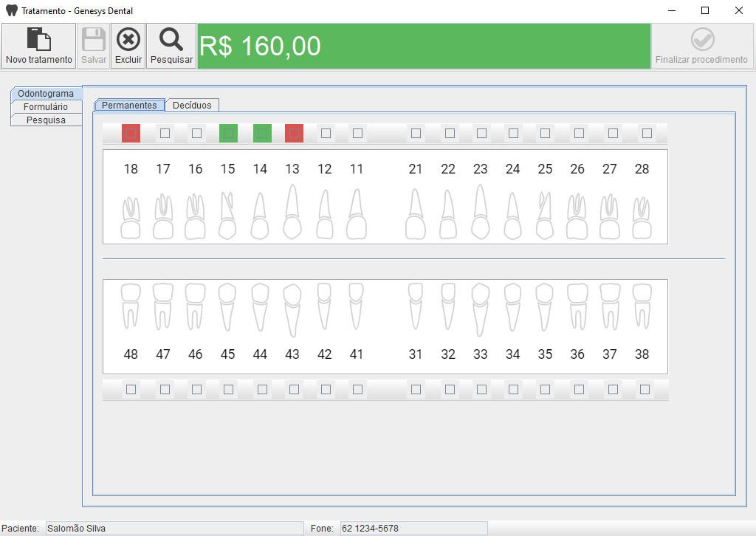The height and width of the screenshot is (536, 756).
Task: Select lower tooth 38 illustration
Action: coord(642,306)
